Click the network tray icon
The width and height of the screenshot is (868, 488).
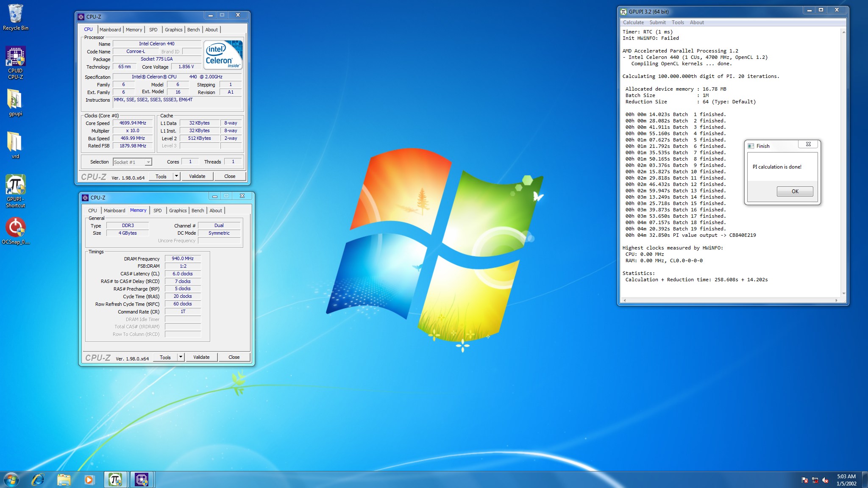(815, 480)
